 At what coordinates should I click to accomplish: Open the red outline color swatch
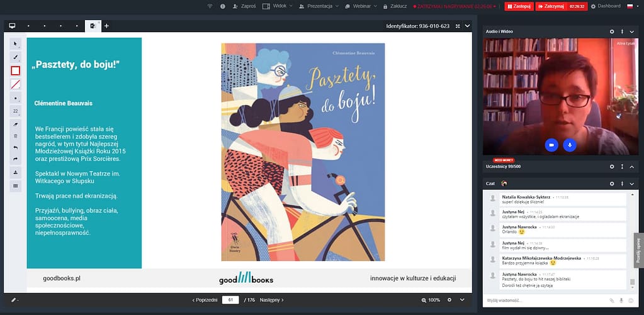(15, 71)
